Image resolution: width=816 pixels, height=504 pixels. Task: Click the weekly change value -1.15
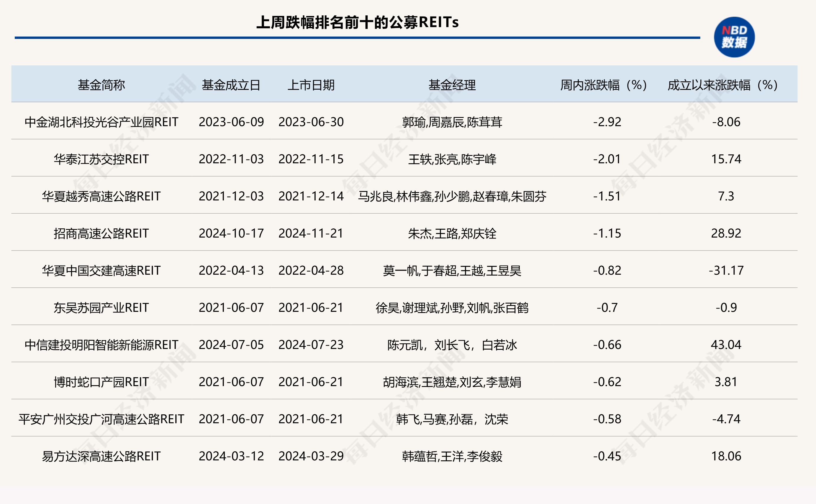(607, 233)
